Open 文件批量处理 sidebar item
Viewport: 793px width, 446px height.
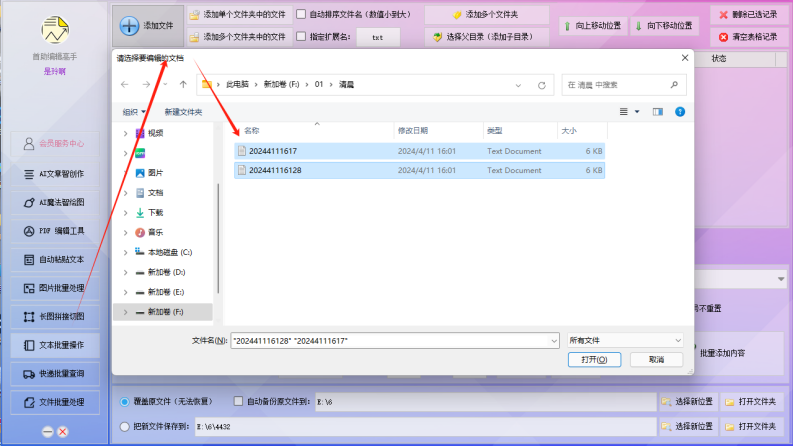coord(55,403)
